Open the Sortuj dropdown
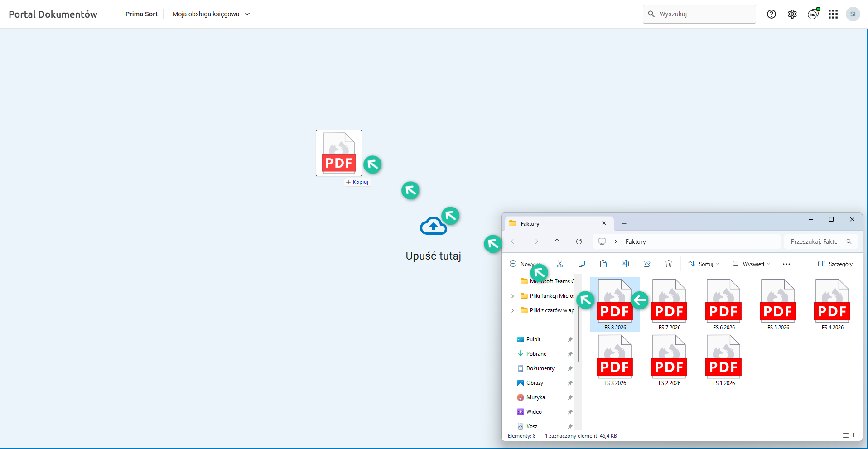The image size is (868, 449). 704,264
